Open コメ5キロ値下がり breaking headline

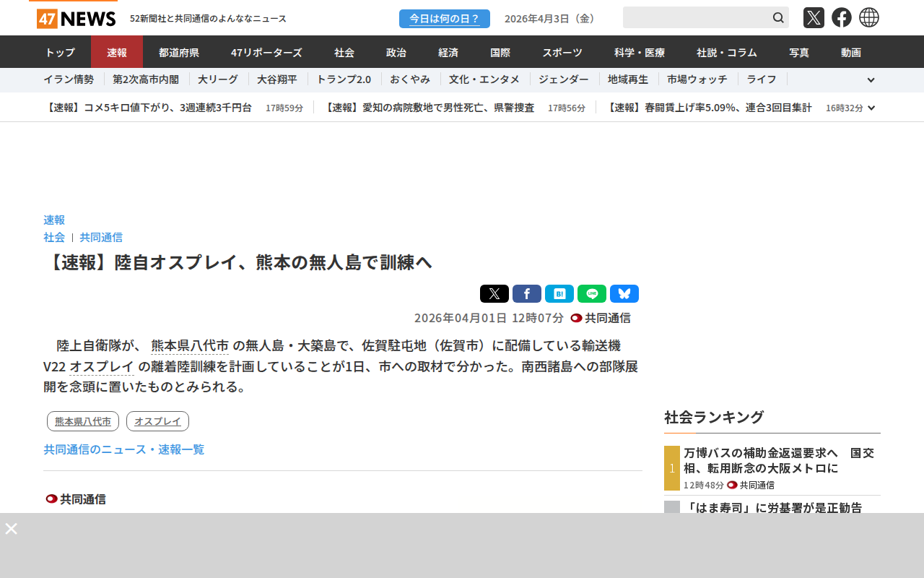tap(148, 108)
